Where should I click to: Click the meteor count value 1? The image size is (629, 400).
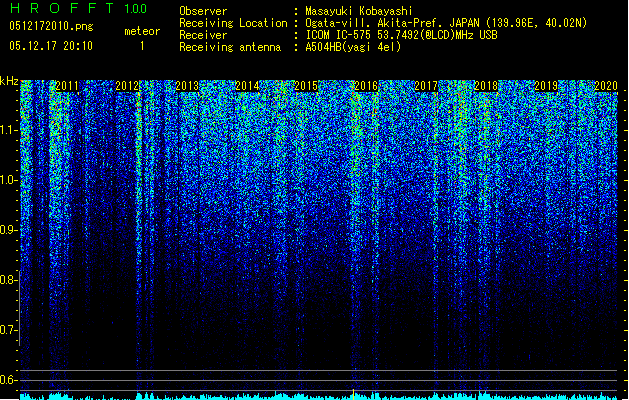pos(142,46)
